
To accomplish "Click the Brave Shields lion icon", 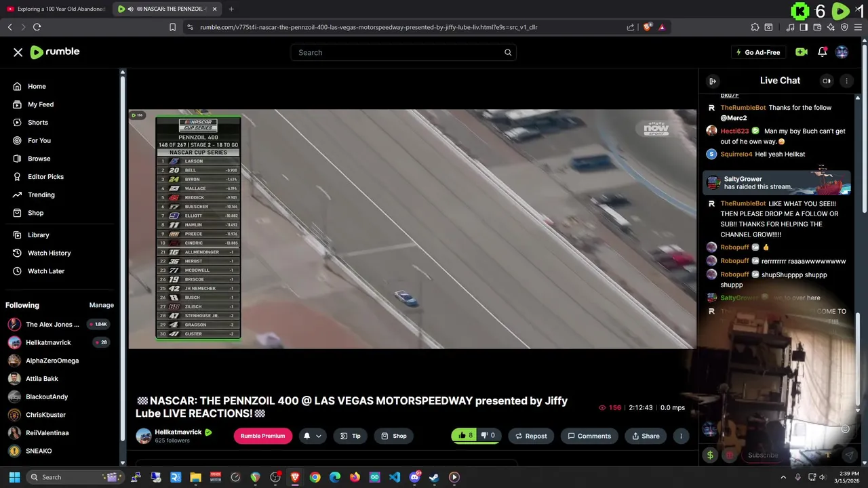I will [647, 27].
